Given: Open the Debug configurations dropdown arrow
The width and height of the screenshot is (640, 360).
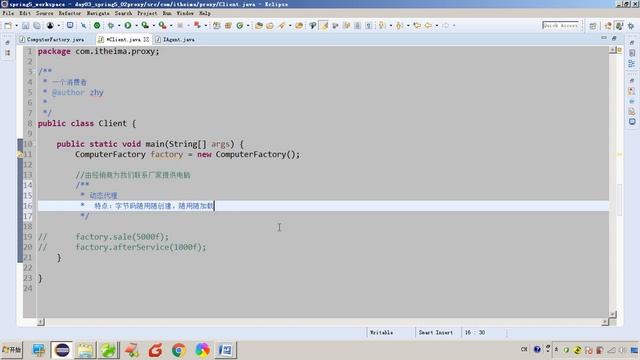Looking at the screenshot, I should tap(119, 26).
